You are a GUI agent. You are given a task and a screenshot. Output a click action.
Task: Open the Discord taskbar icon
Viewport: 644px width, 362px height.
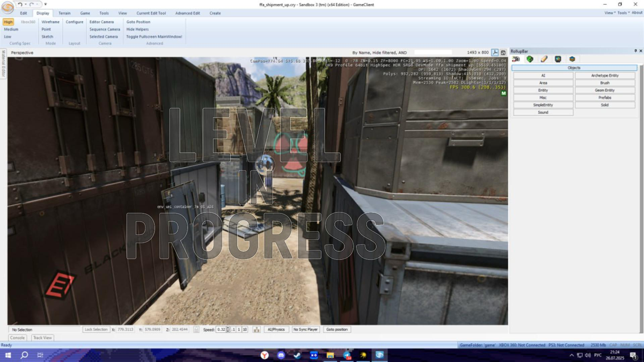281,355
